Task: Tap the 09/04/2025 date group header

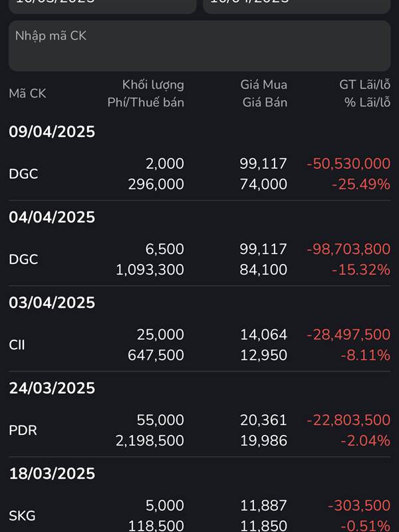Action: [x=52, y=132]
